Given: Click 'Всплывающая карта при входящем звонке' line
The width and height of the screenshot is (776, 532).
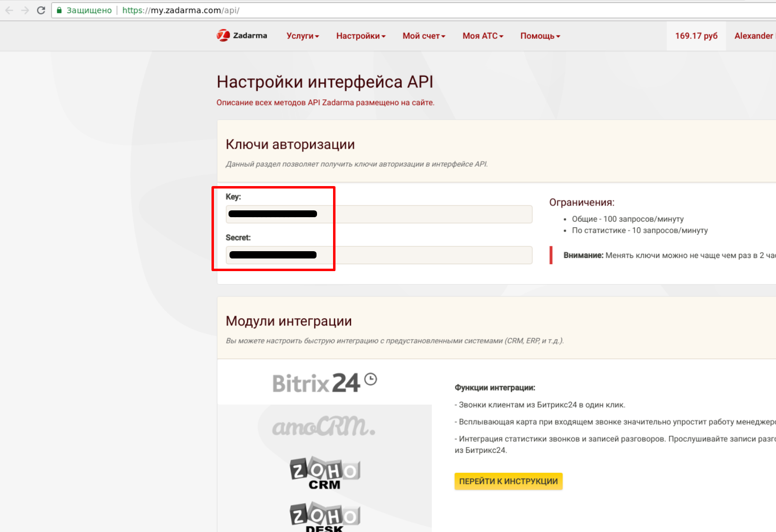Looking at the screenshot, I should point(615,422).
